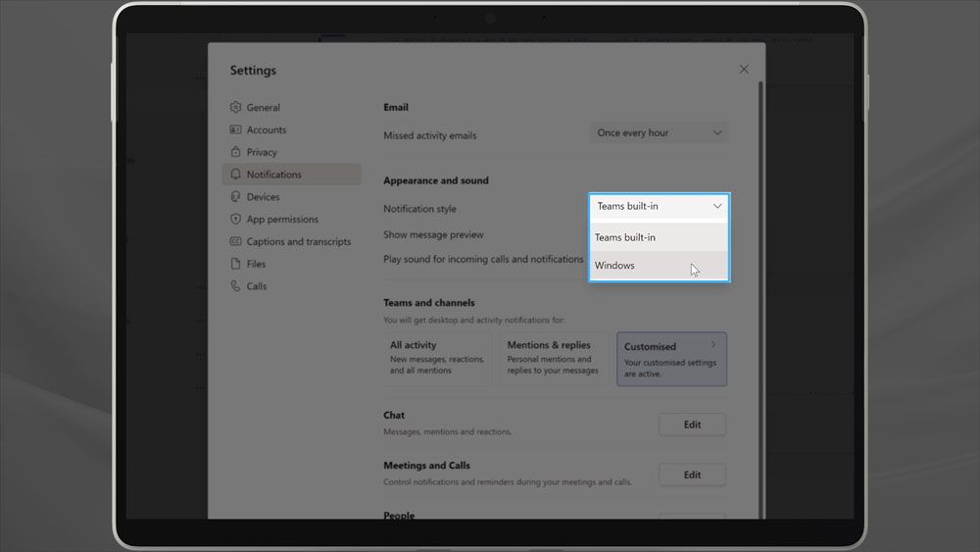Image resolution: width=980 pixels, height=552 pixels.
Task: Select the All activity notification card
Action: (438, 359)
